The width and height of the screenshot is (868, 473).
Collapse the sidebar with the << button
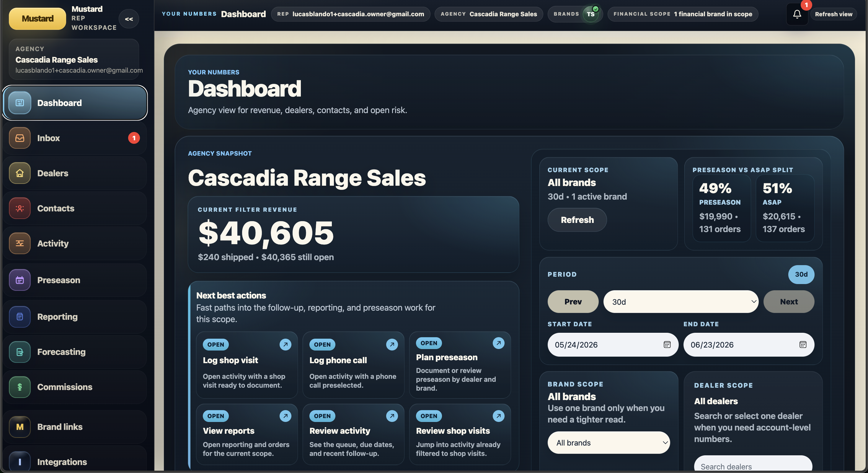pos(129,19)
